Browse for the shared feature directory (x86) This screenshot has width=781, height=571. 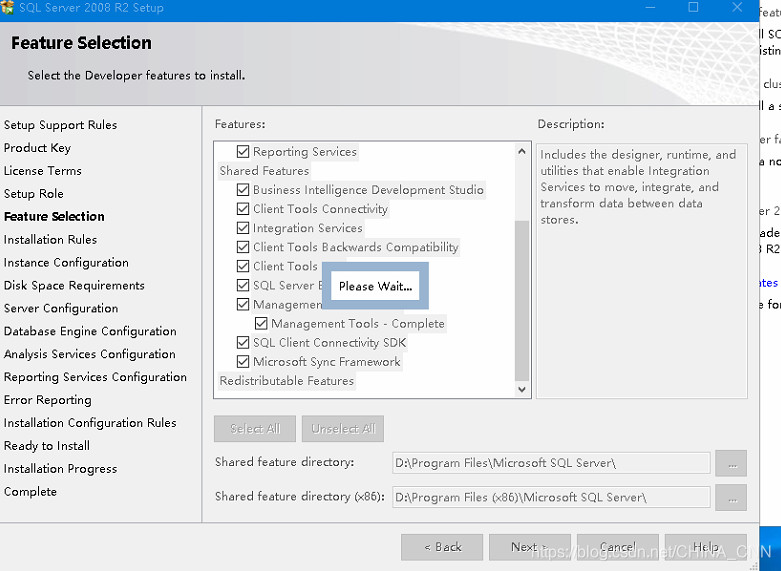click(x=731, y=498)
